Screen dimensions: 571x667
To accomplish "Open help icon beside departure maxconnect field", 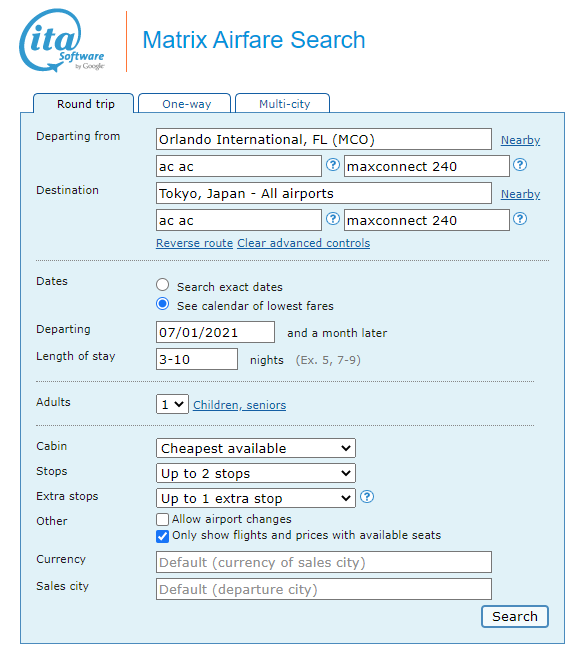I will (520, 165).
